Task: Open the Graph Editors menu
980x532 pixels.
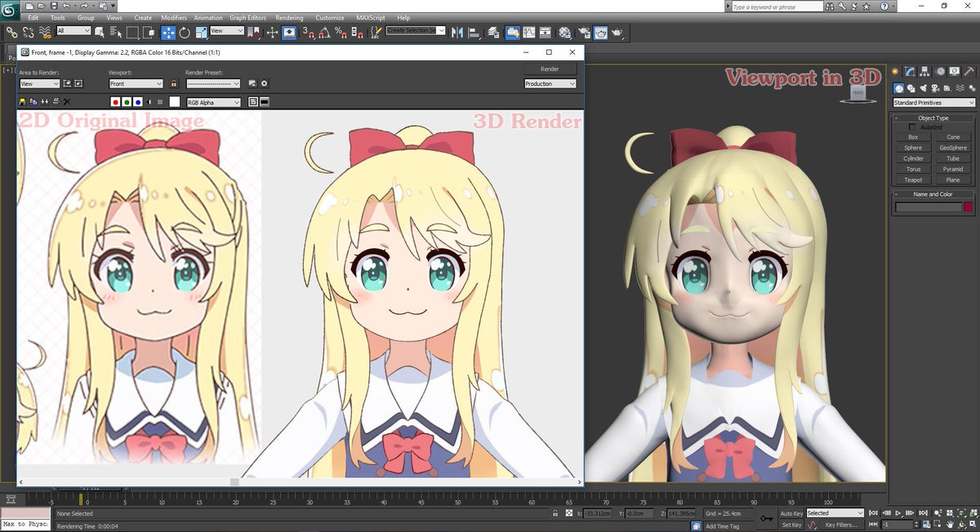Action: [x=248, y=17]
